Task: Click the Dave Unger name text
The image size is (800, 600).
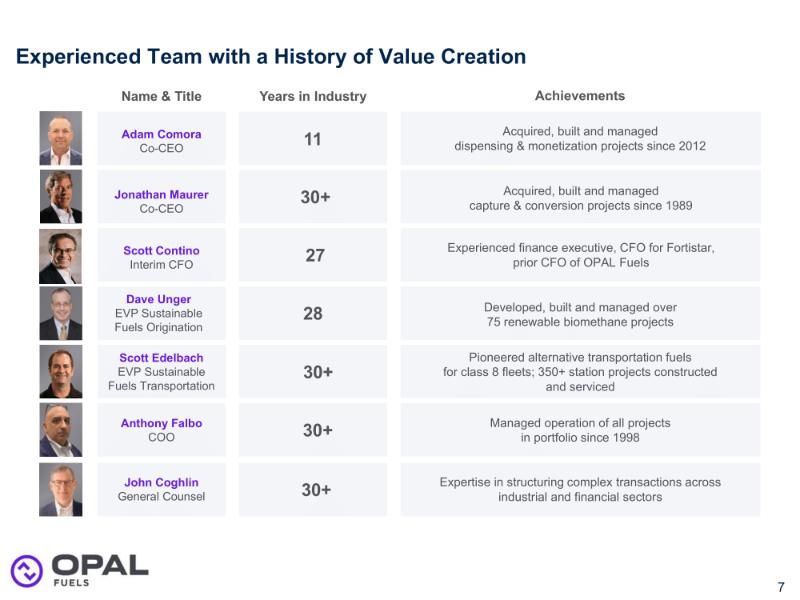Action: pos(159,299)
